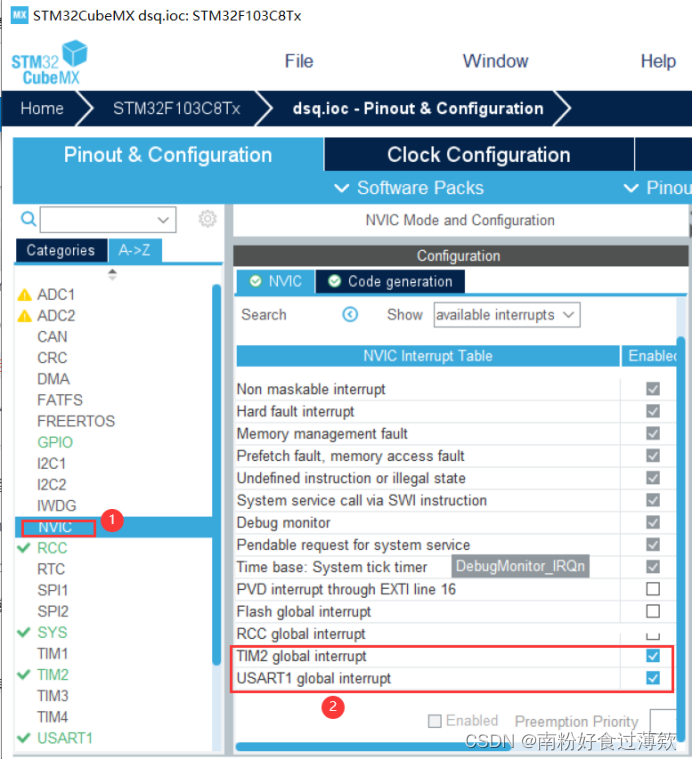Select SPI1 in the peripheral list

(53, 590)
